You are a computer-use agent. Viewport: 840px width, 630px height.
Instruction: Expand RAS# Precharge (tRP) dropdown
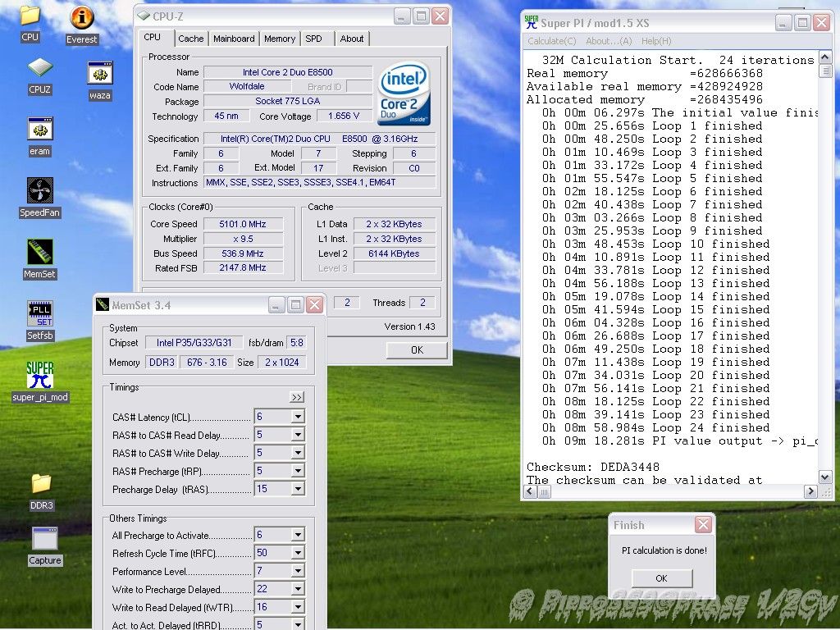coord(299,470)
